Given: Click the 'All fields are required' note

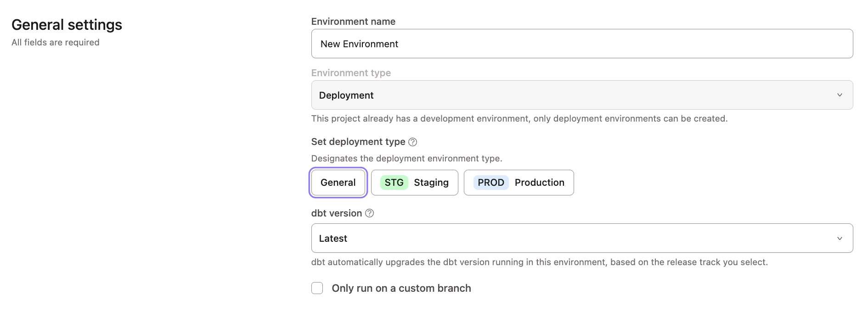Looking at the screenshot, I should [56, 42].
